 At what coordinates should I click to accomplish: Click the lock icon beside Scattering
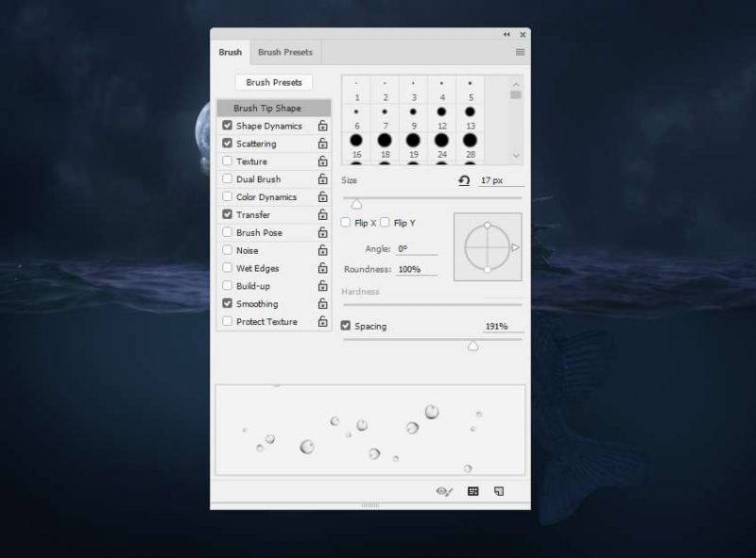322,144
